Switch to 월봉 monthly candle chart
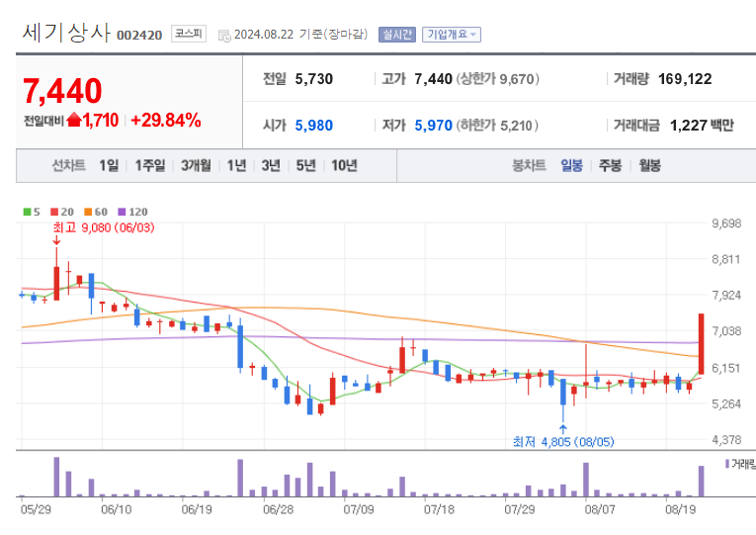The height and width of the screenshot is (535, 756). [649, 165]
